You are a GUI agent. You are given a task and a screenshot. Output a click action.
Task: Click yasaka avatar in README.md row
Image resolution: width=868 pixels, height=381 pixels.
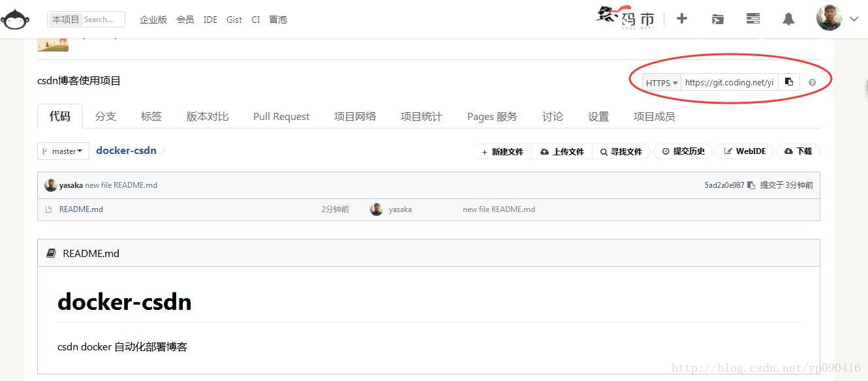click(376, 209)
